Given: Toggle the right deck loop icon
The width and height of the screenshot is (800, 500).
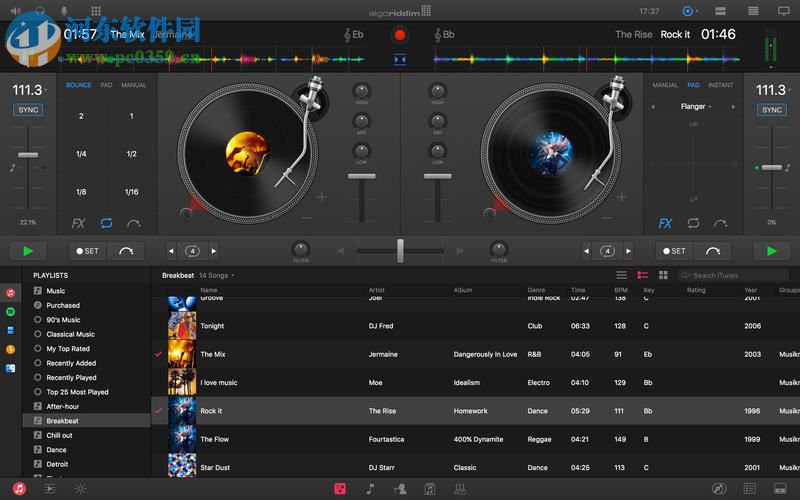Looking at the screenshot, I should point(693,223).
